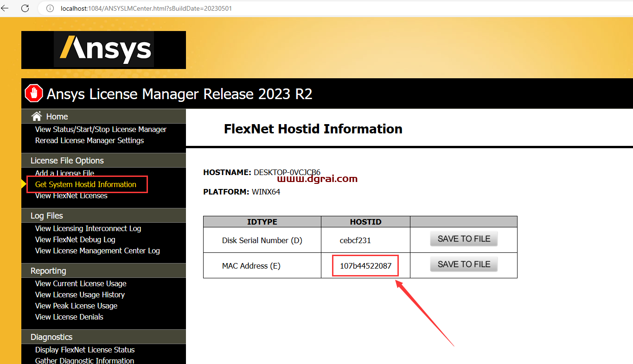The width and height of the screenshot is (633, 364).
Task: Save MAC Address hostid to file
Action: coord(464,264)
